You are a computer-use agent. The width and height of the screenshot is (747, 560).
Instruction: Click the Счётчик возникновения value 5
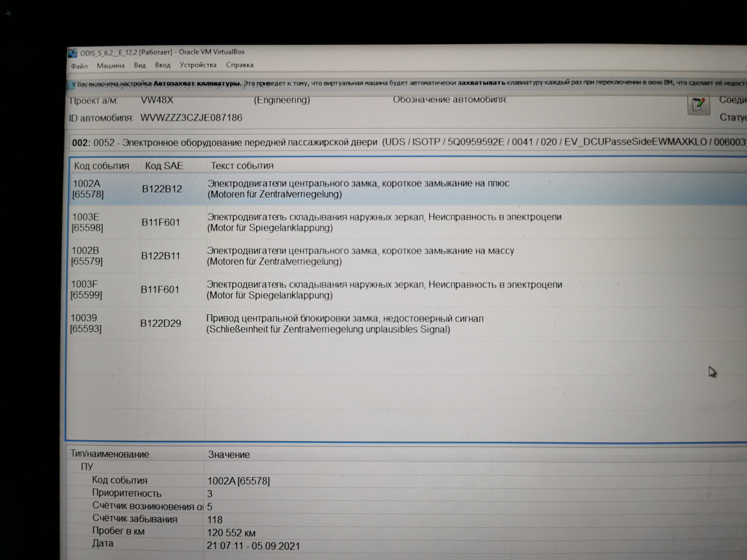210,507
